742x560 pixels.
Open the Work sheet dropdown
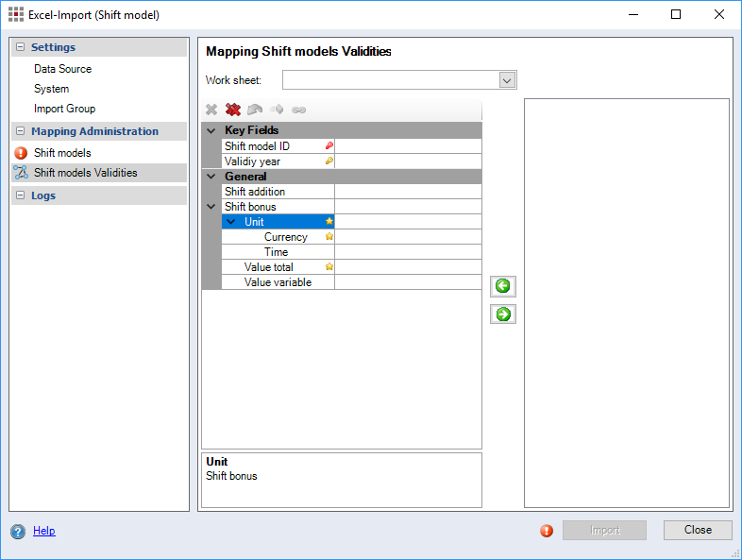507,80
